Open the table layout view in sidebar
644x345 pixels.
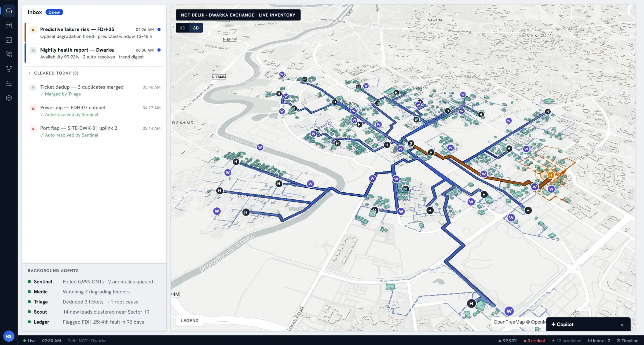point(9,26)
